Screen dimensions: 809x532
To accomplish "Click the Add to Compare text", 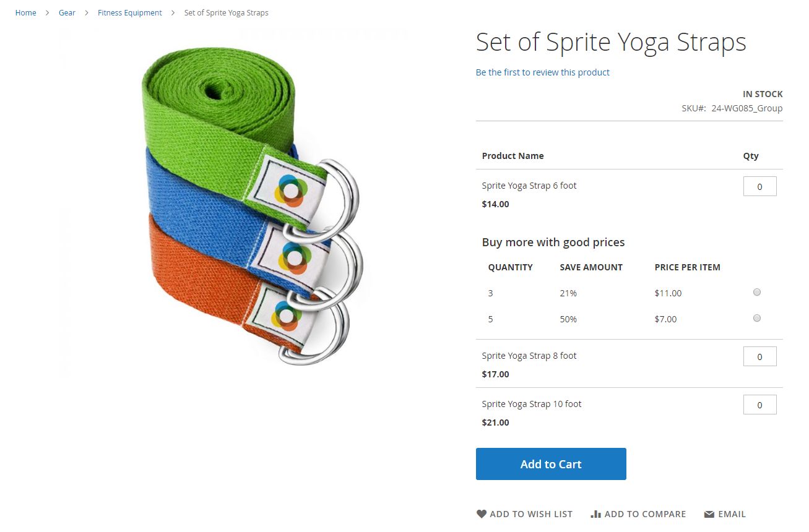I will 645,514.
